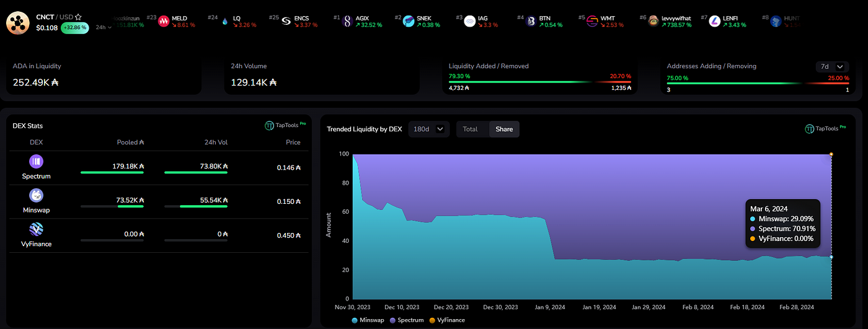The image size is (868, 329).
Task: Click the 79.30 % added percentage
Action: (459, 76)
